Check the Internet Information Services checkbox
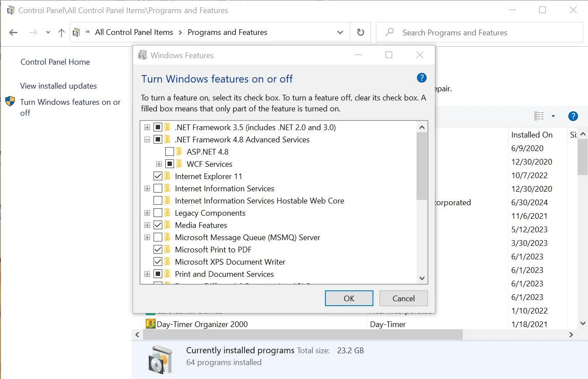Image resolution: width=588 pixels, height=379 pixels. (158, 189)
